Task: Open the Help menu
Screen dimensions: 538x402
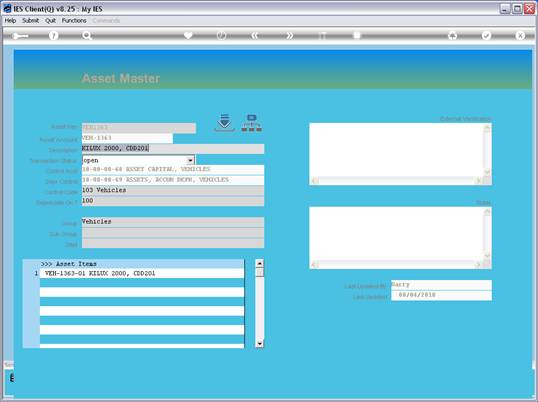Action: point(10,21)
